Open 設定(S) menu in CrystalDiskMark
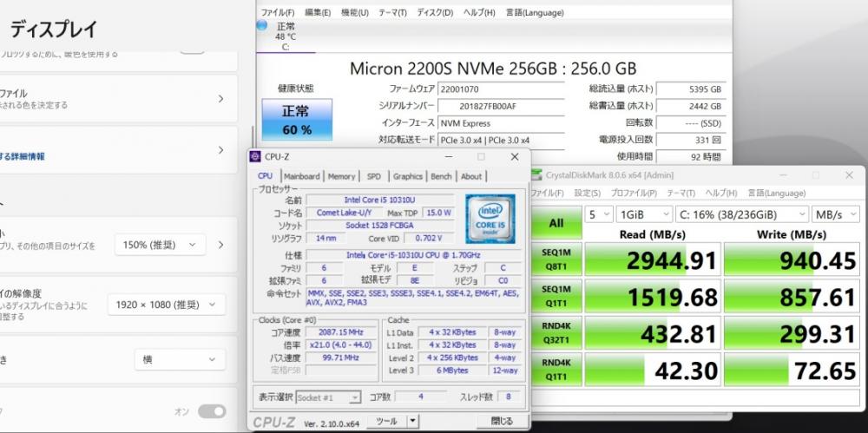868x433 pixels. click(x=588, y=194)
